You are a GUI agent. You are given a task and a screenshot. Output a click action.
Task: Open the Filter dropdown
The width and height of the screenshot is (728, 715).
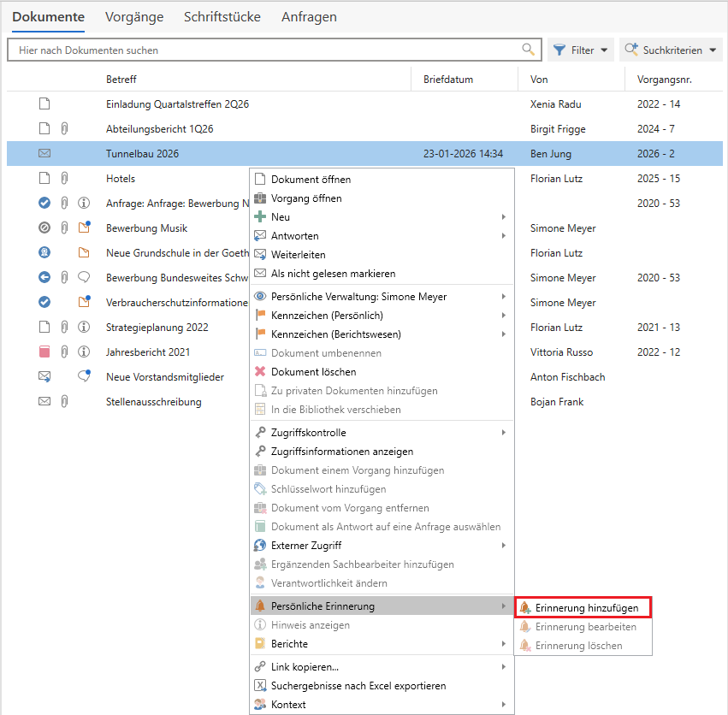[x=581, y=50]
